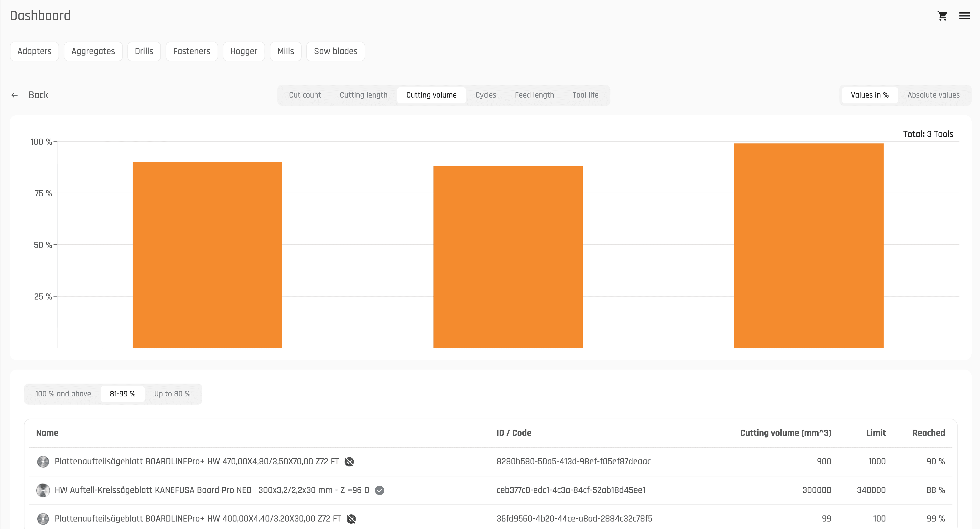Open HW Aufteil-Kreissägeblatt KANEFUSA Board Pro NEO row
Viewport: 980px width, 529px height.
[x=490, y=490]
